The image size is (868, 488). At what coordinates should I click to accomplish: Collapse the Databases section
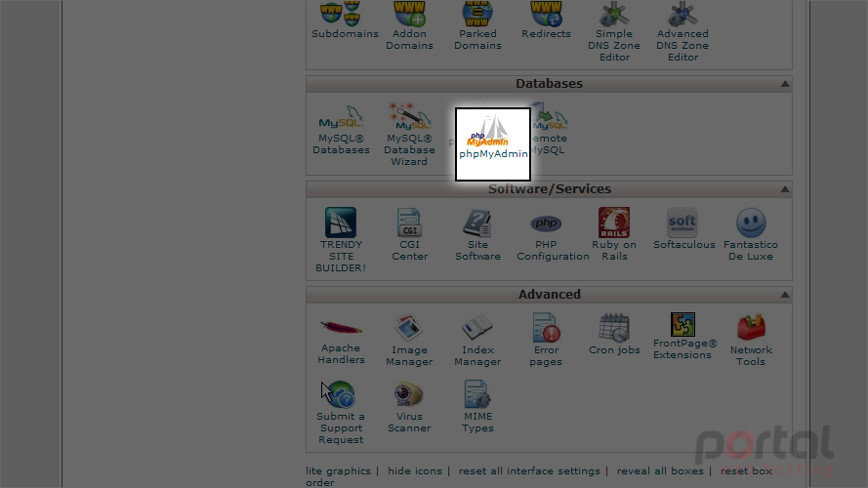[x=785, y=84]
